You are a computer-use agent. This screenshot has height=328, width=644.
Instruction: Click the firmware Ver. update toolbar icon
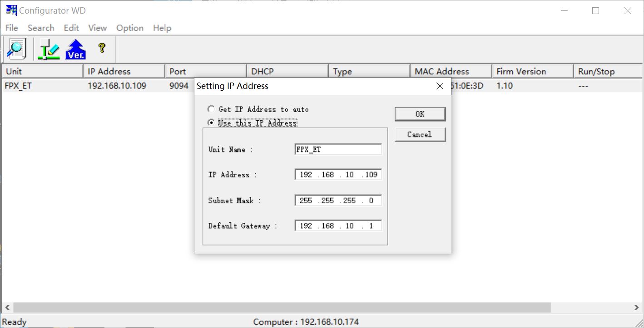tap(75, 49)
